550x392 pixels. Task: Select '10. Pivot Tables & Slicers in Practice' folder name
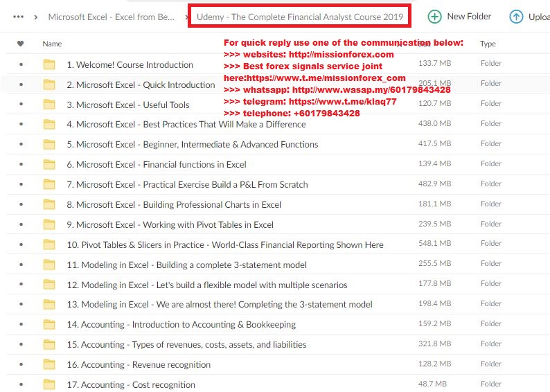pos(225,244)
